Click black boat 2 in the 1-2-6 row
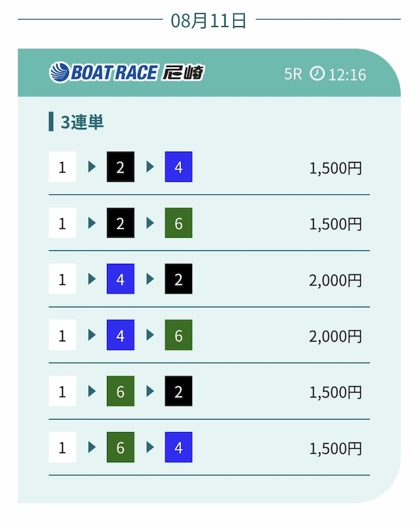 pos(121,223)
